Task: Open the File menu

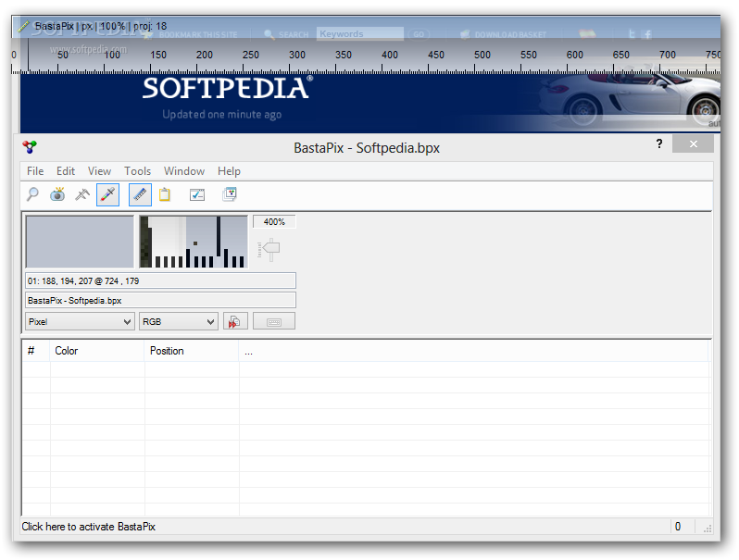Action: pos(35,171)
